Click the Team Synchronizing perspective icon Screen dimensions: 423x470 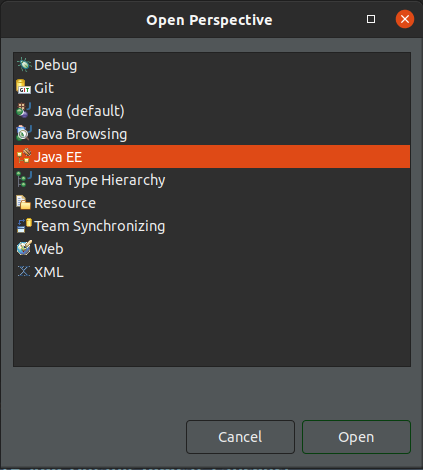point(24,225)
